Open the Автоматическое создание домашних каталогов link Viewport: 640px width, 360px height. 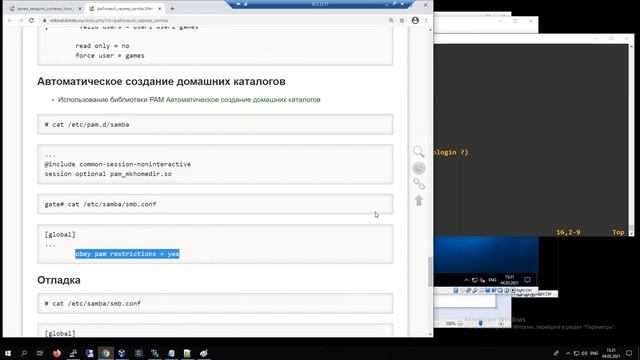pyautogui.click(x=243, y=100)
